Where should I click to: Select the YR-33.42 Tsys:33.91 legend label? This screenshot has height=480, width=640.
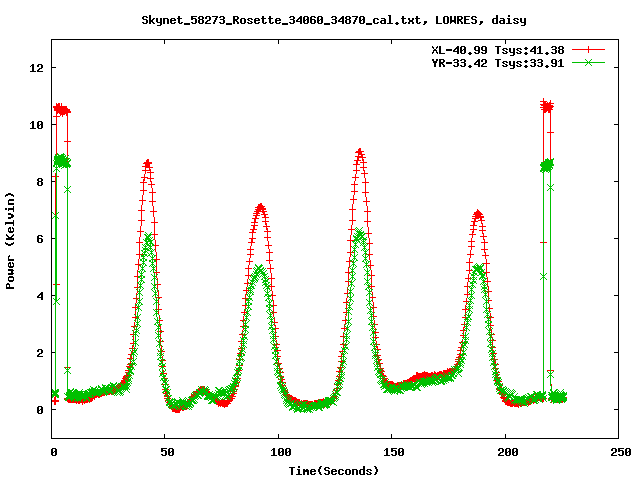498,63
